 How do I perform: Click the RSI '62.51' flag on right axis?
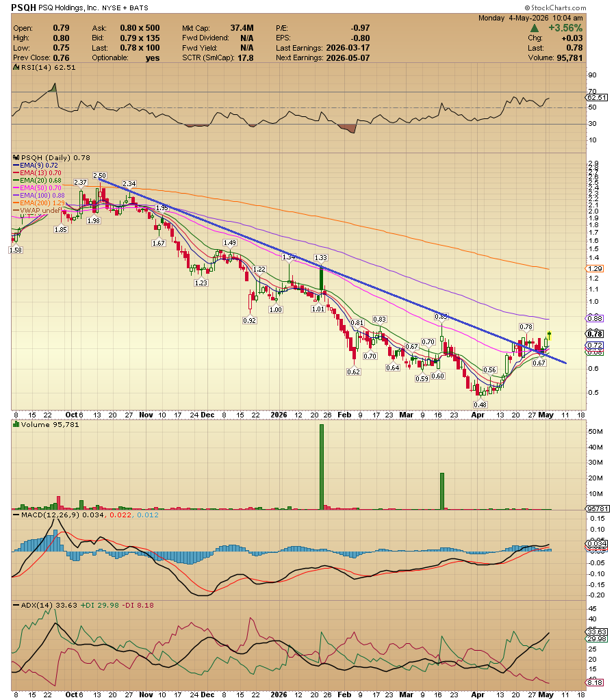coord(596,97)
